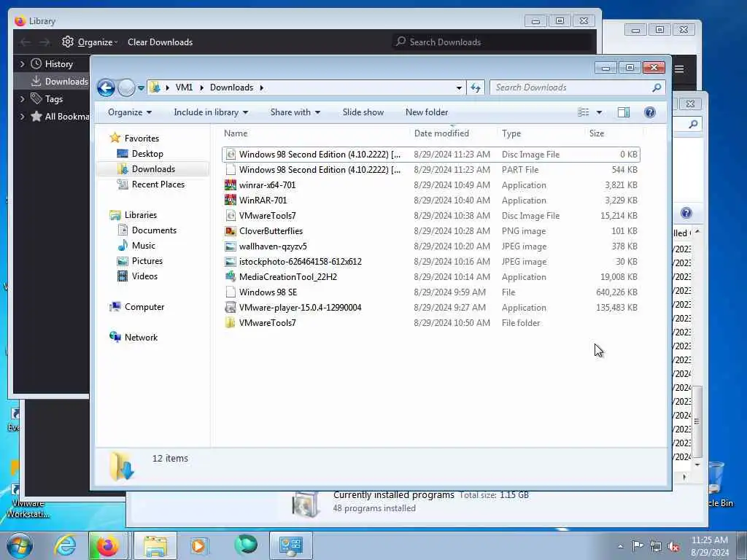The image size is (747, 560).
Task: Open Explorer Help icon
Action: 650,112
